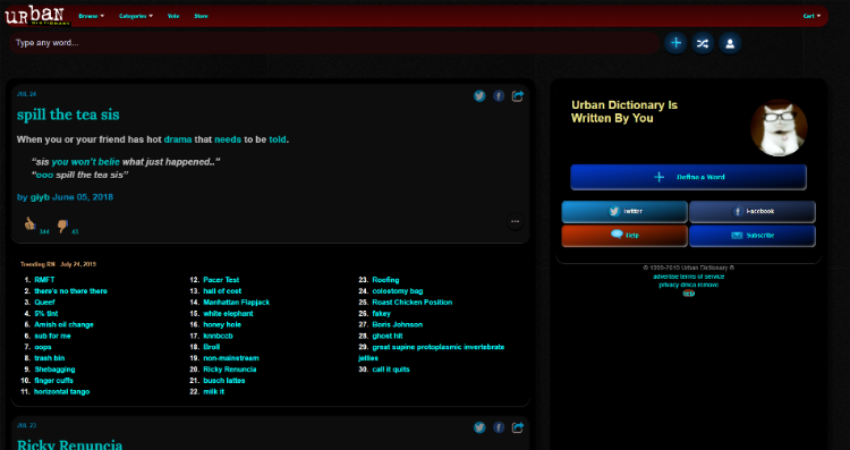Open trending word 'milk it'
The height and width of the screenshot is (450, 850).
tap(214, 391)
